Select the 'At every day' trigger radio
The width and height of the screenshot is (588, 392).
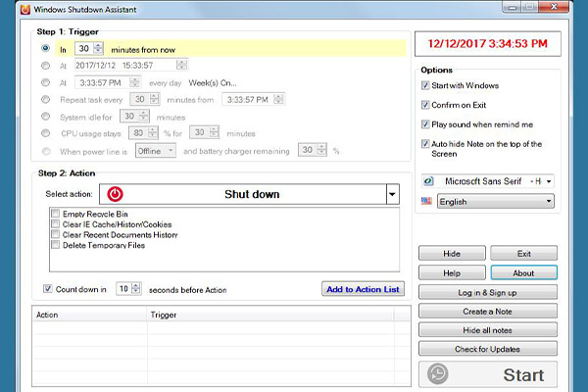coord(45,82)
